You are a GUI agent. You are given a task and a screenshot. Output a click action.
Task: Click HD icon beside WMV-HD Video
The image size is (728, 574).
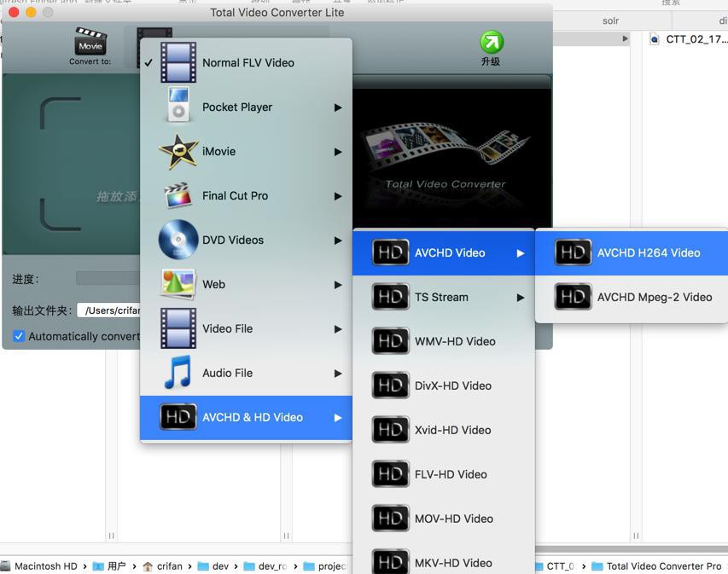click(x=391, y=341)
